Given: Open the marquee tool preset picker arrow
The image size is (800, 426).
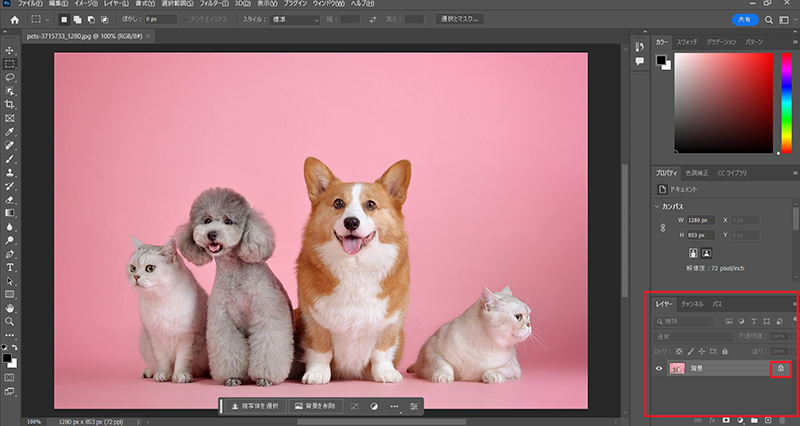Looking at the screenshot, I should click(47, 20).
